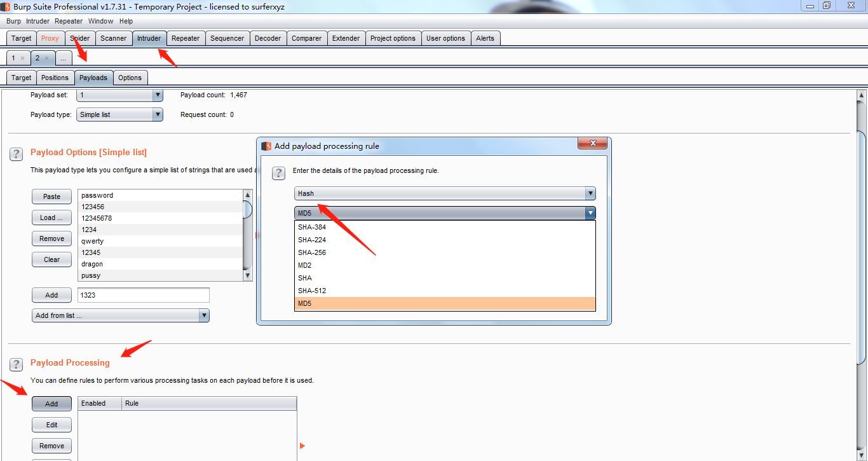Click help icon in processing rule dialog
This screenshot has height=461, width=868.
pyautogui.click(x=278, y=173)
